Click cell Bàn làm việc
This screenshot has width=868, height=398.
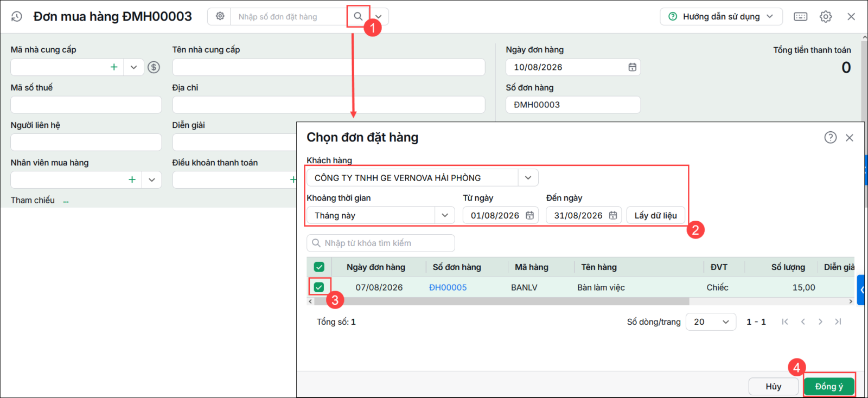click(x=601, y=287)
